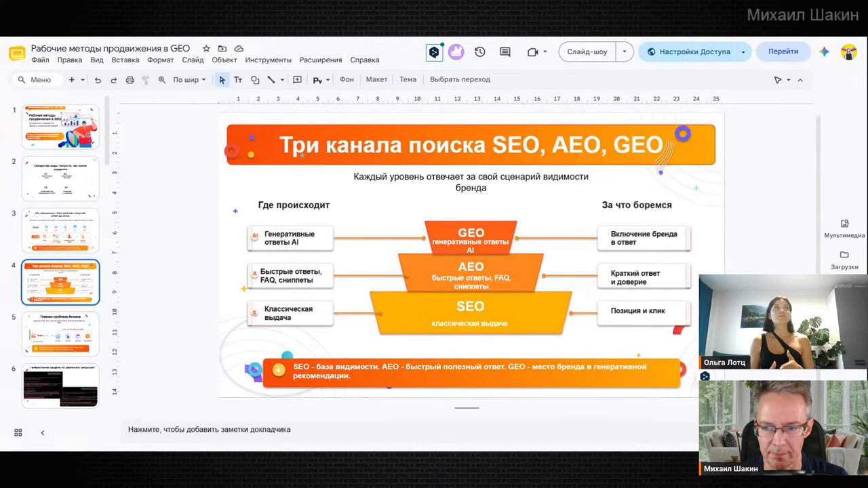Open the Gemini sparkle icon
Viewport: 868px width, 488px height.
(824, 52)
